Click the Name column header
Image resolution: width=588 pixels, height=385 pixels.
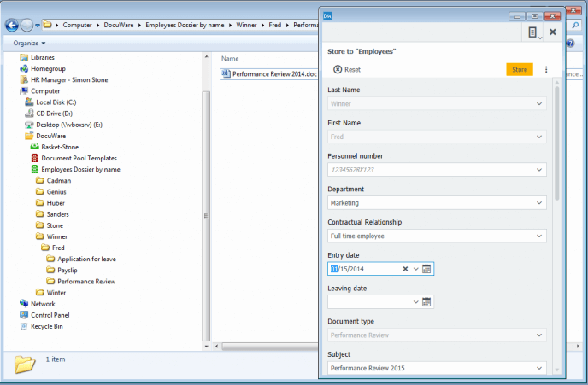click(230, 58)
